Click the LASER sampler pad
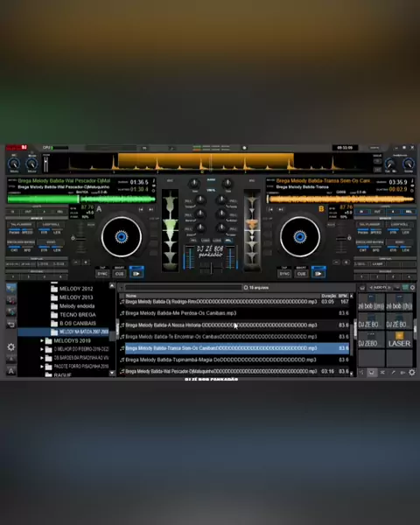Image resolution: width=420 pixels, height=525 pixels. click(x=399, y=339)
